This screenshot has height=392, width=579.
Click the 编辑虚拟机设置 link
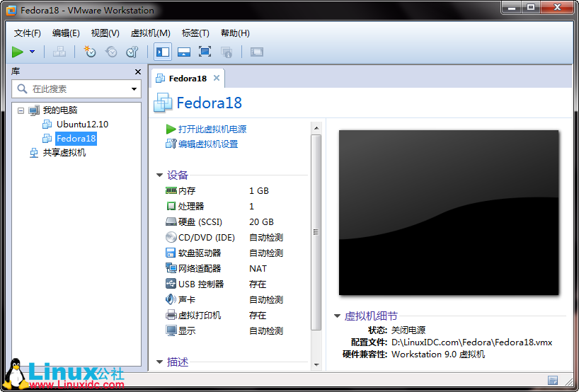coord(208,144)
